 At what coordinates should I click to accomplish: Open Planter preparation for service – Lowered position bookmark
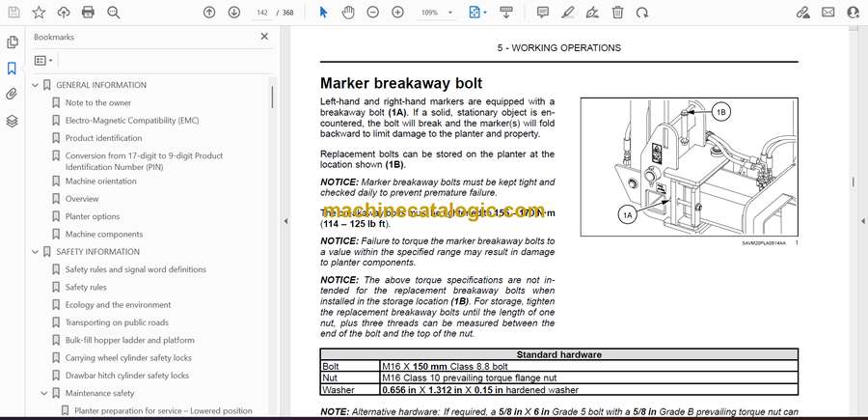click(163, 411)
